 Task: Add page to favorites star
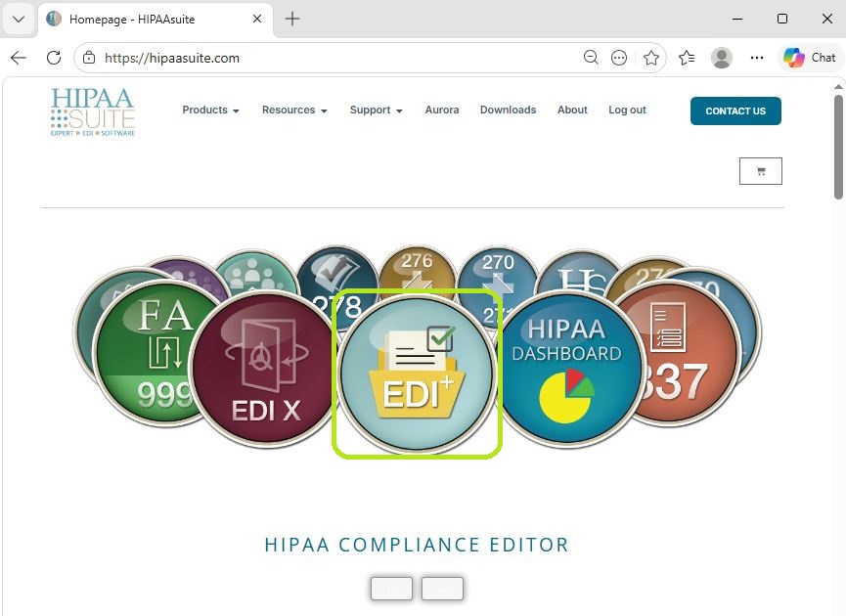click(x=651, y=58)
